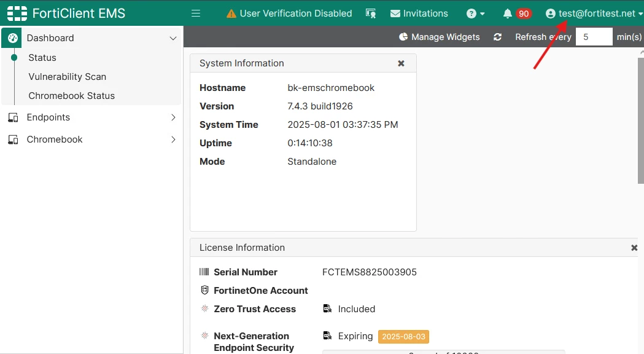The height and width of the screenshot is (354, 644).
Task: Click the Expiring license certificate icon
Action: [x=327, y=336]
